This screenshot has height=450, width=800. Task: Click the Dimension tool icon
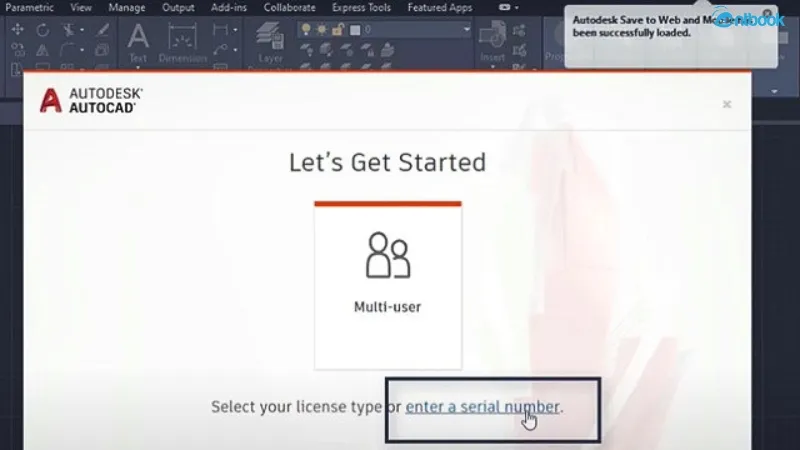(182, 38)
